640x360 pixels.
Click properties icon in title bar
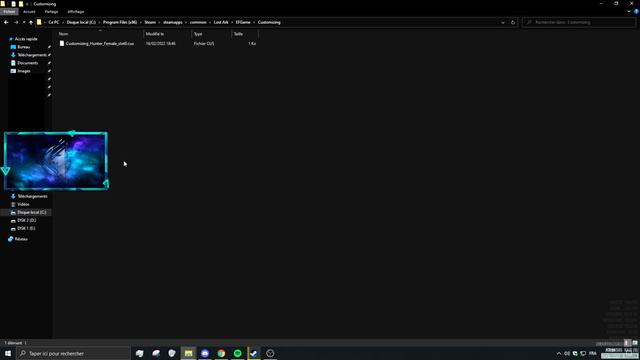coord(13,4)
